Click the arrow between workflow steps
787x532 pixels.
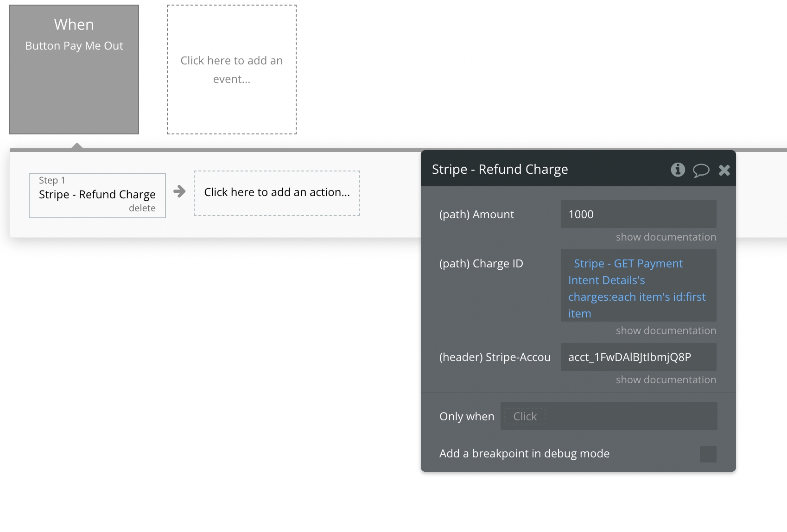tap(179, 191)
